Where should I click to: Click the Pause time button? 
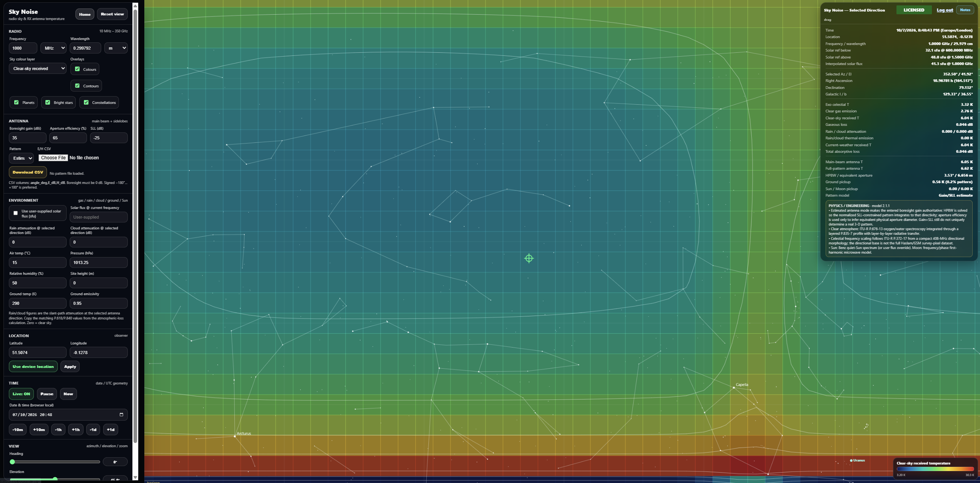tap(47, 394)
